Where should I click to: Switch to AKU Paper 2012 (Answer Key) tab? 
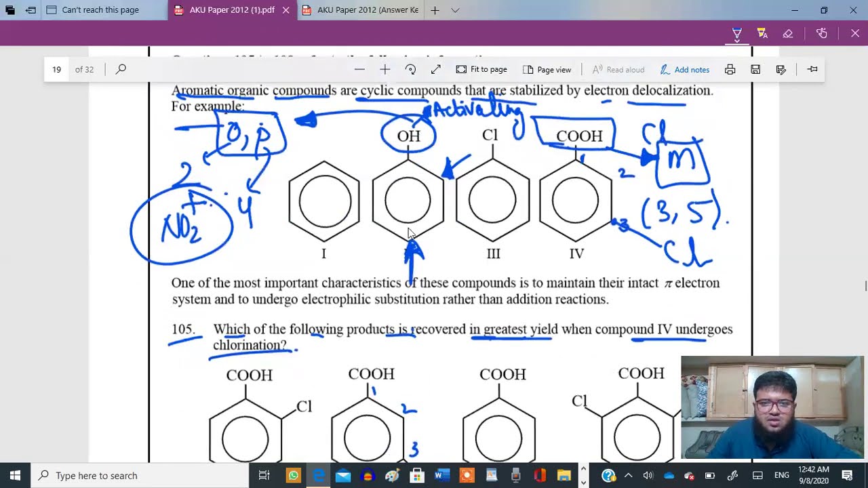tap(360, 10)
